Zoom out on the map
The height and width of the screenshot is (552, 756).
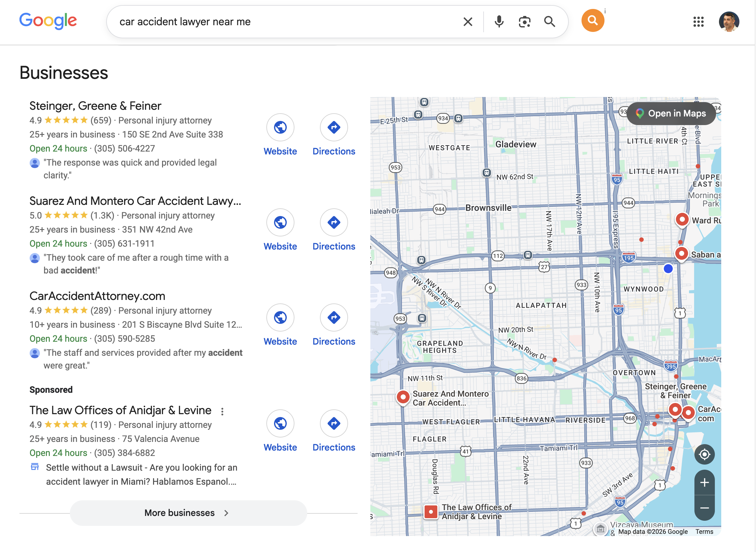pos(704,508)
